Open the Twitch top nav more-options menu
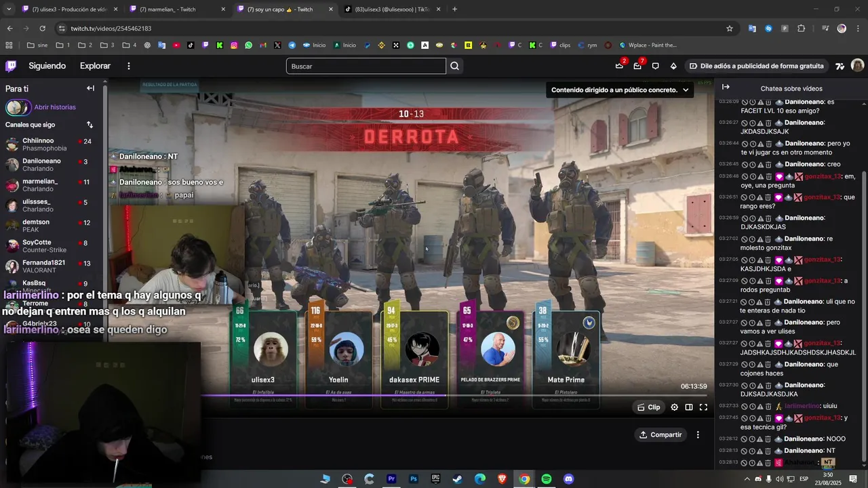868x488 pixels. click(129, 66)
